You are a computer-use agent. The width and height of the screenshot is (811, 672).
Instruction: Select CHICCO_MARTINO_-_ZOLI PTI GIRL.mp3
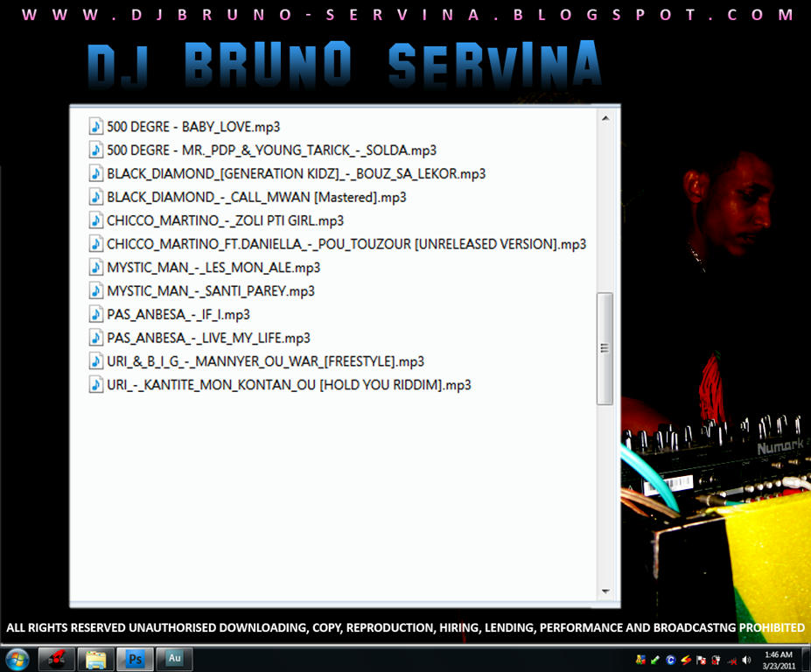225,220
